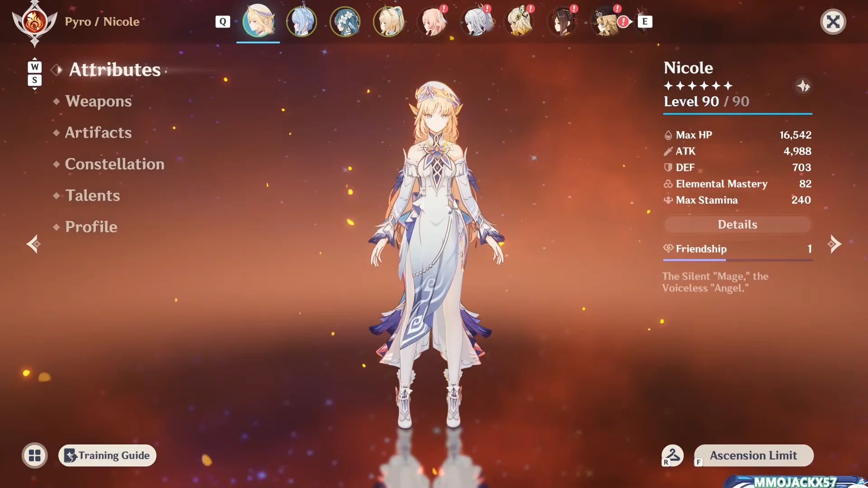Screen dimensions: 868x488
Task: Open the Attributes menu section
Action: (115, 70)
